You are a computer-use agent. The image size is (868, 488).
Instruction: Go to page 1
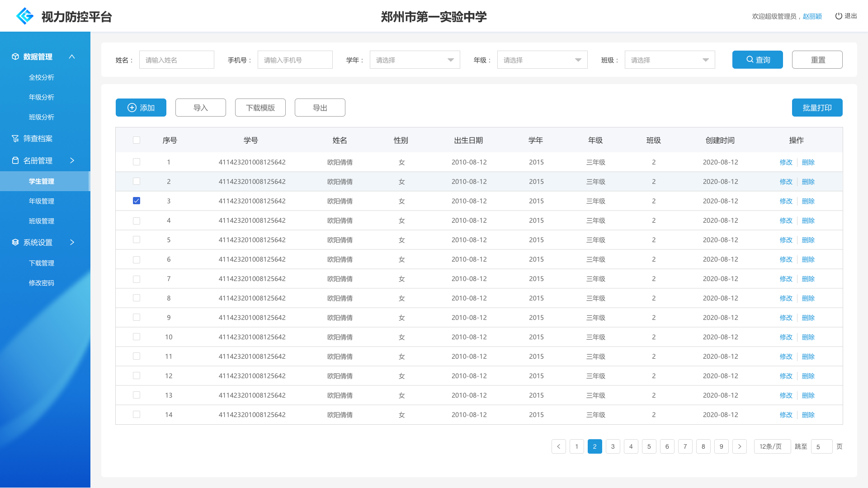(x=577, y=446)
